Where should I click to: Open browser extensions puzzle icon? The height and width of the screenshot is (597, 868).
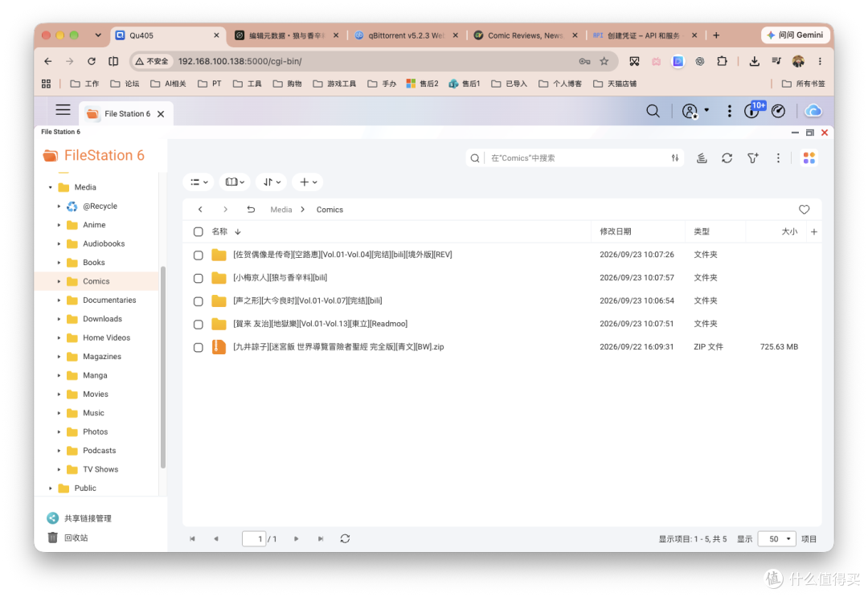click(x=722, y=61)
